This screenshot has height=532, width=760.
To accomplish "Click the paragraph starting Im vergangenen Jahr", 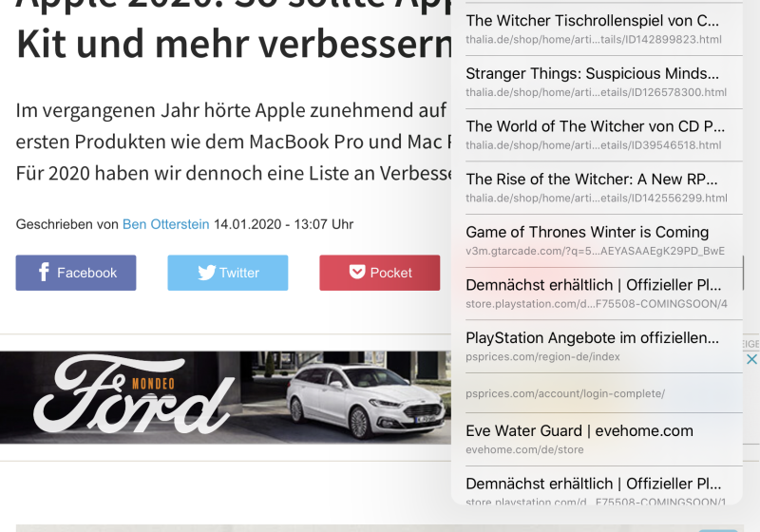I will tap(234, 142).
